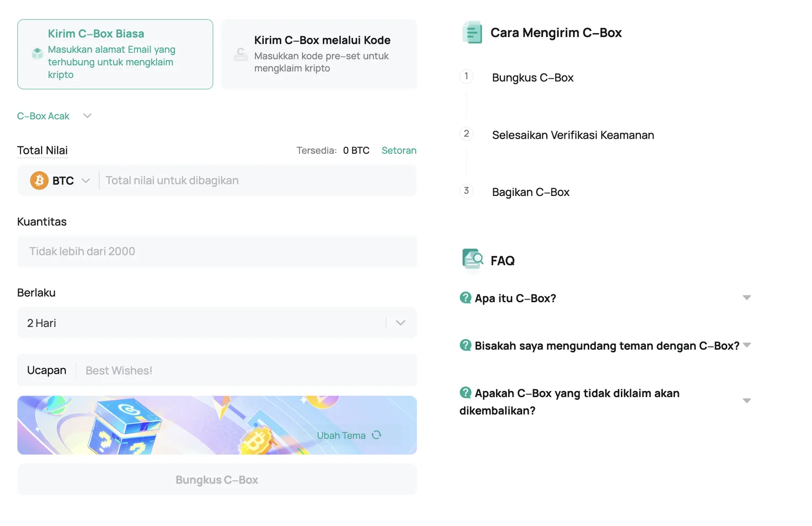The height and width of the screenshot is (526, 812).
Task: Click question mark icon beside Apa itu C-Box
Action: click(465, 298)
